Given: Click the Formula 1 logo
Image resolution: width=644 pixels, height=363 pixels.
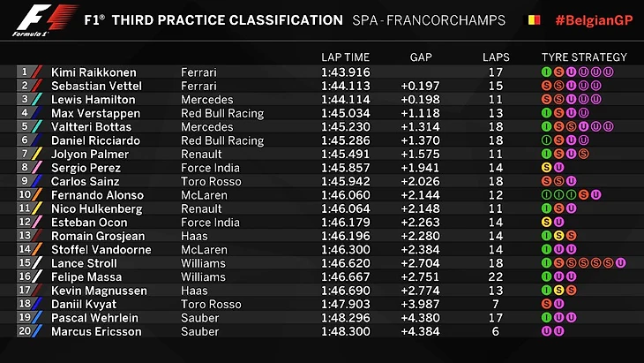Looking at the screenshot, I should (45, 19).
